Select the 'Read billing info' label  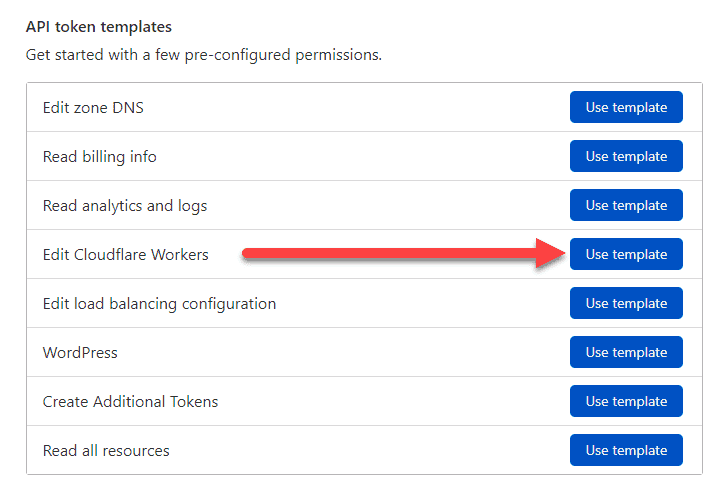(x=100, y=157)
